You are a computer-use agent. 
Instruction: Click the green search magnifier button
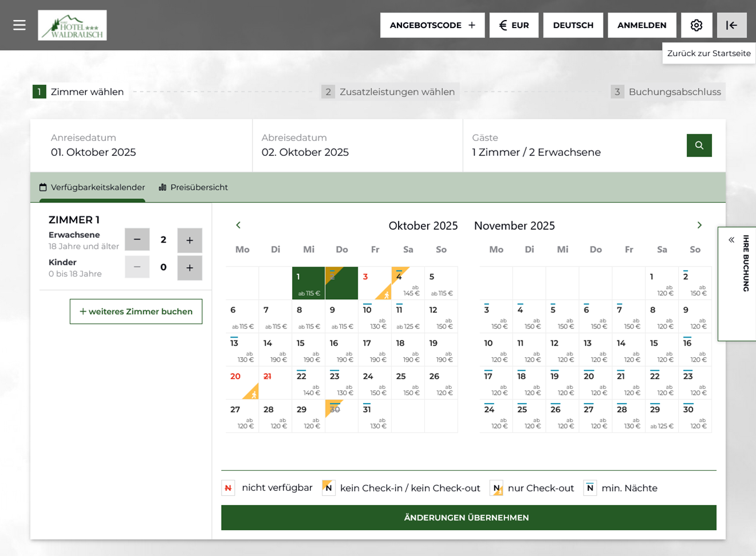click(699, 146)
